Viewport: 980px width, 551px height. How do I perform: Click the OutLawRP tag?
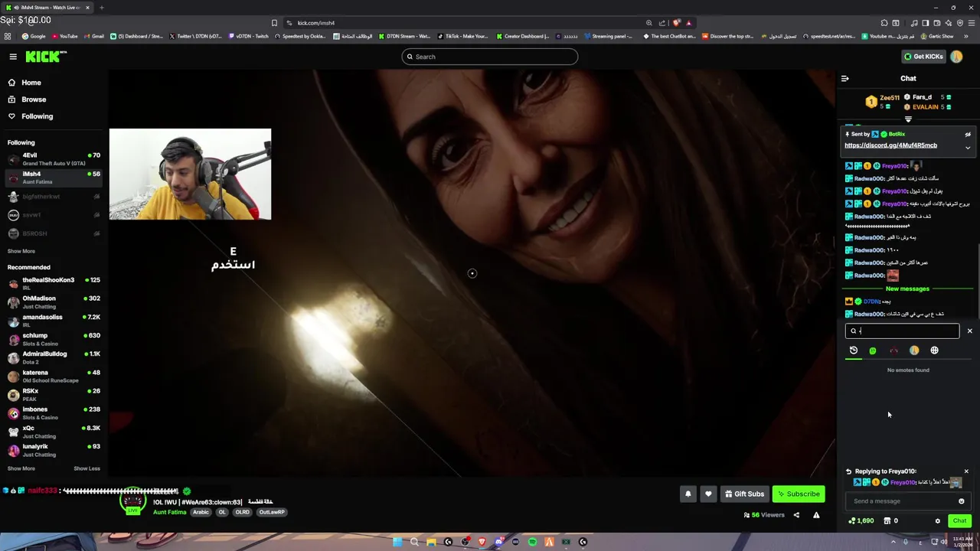click(x=272, y=512)
